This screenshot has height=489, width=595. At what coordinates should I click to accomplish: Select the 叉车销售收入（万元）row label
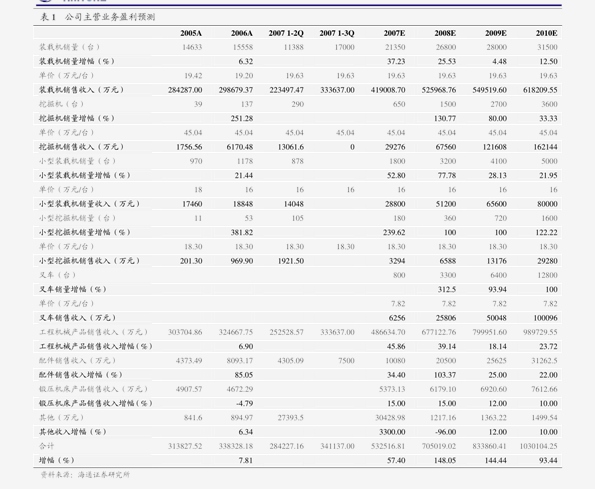(x=77, y=318)
